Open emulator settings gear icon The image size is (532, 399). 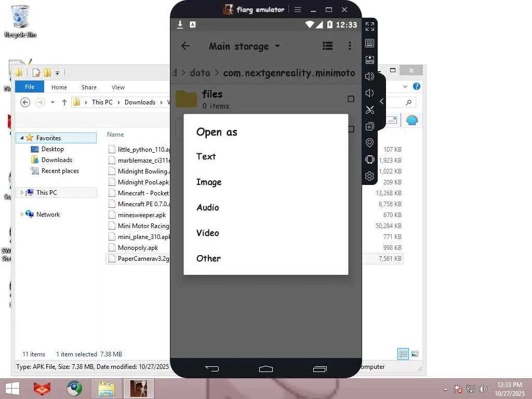click(x=369, y=176)
